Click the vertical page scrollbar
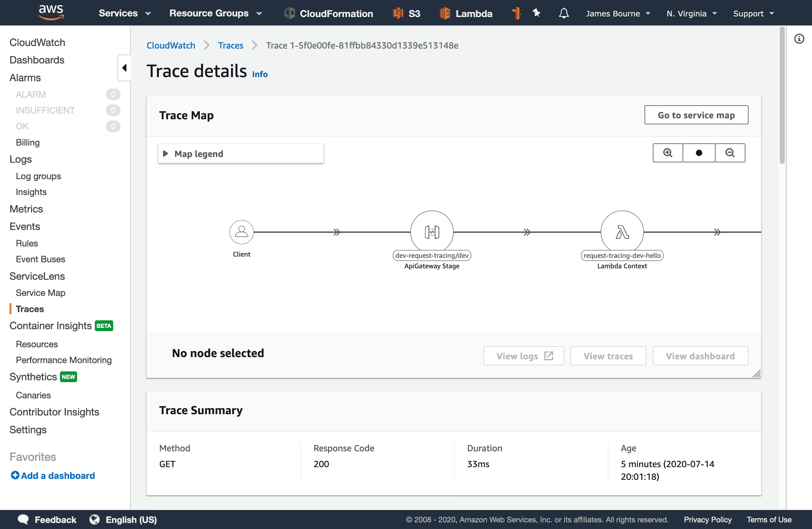This screenshot has height=529, width=812. pyautogui.click(x=782, y=95)
